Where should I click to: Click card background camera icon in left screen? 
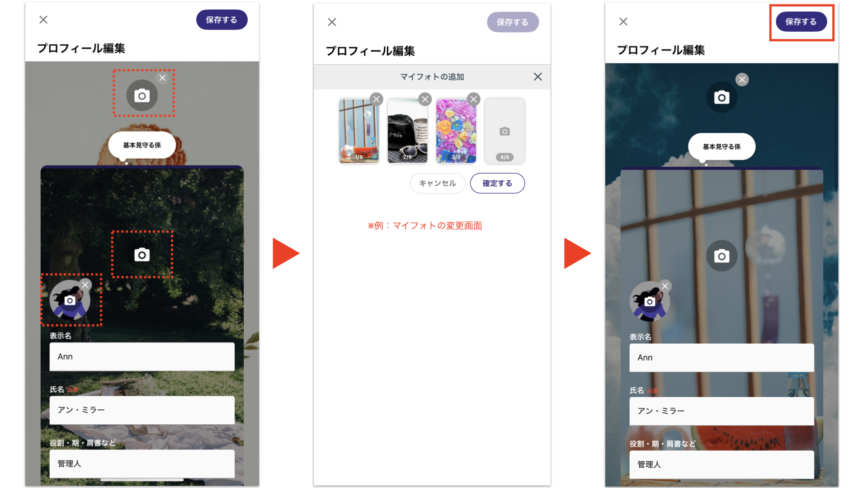pos(142,255)
